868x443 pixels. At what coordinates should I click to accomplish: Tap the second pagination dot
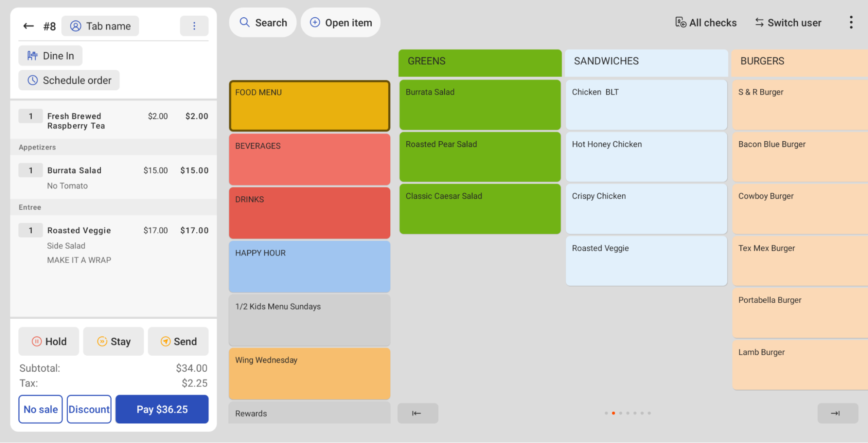[613, 413]
